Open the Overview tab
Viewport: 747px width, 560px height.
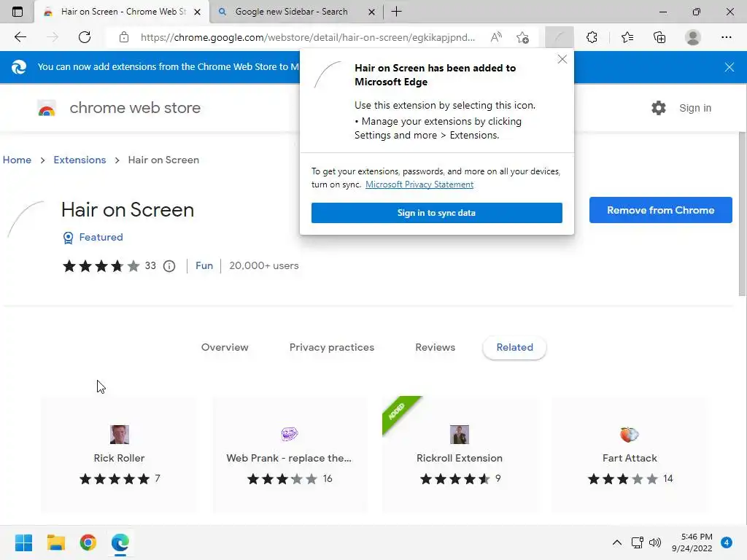225,347
